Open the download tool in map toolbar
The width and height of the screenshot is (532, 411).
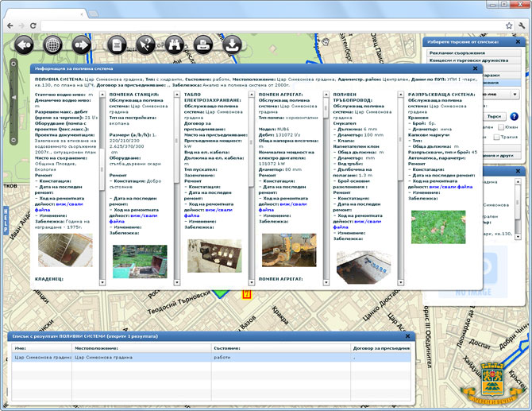[232, 45]
